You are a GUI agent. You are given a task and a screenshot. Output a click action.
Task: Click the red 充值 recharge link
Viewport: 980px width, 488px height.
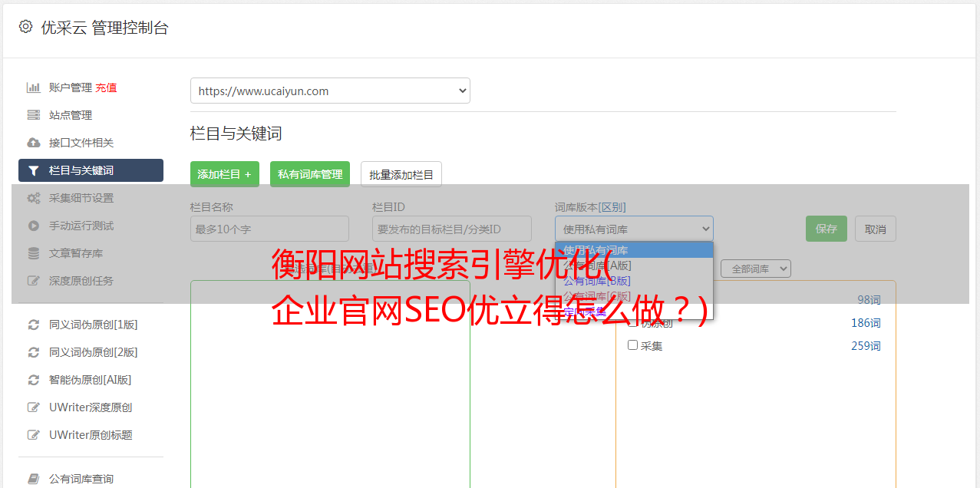pyautogui.click(x=106, y=87)
